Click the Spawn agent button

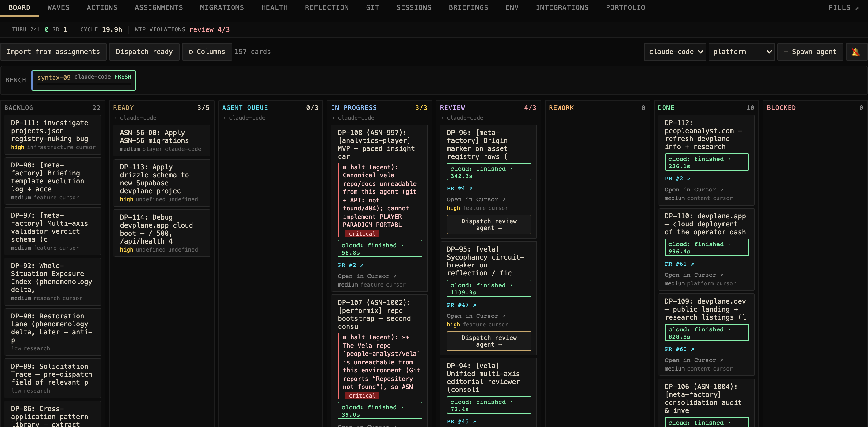tap(810, 52)
